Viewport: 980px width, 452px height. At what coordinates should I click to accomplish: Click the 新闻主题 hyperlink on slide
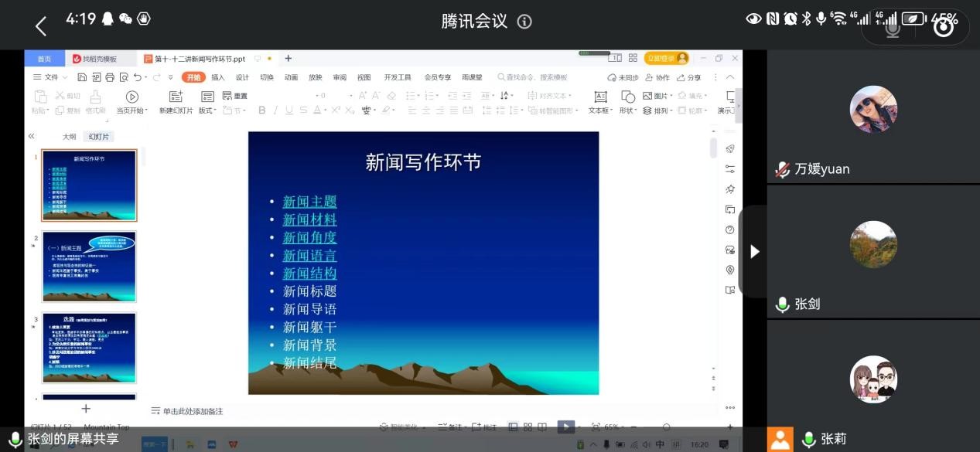tap(309, 202)
